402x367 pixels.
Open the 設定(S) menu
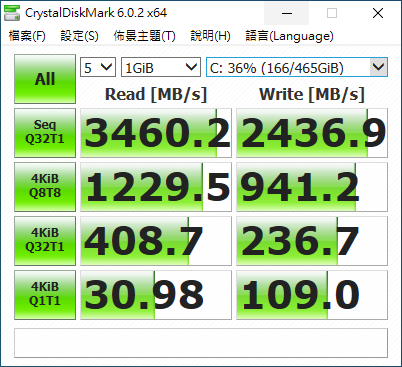[79, 36]
